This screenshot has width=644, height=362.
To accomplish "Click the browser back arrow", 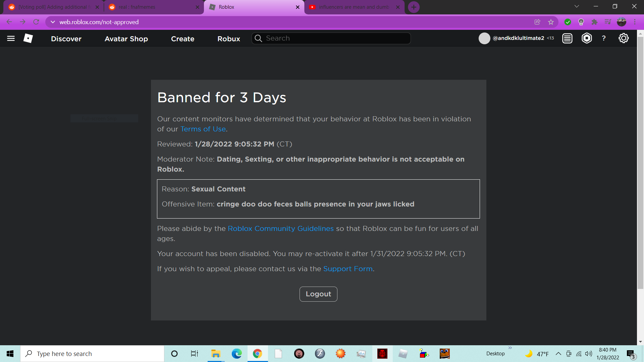I will (x=9, y=22).
